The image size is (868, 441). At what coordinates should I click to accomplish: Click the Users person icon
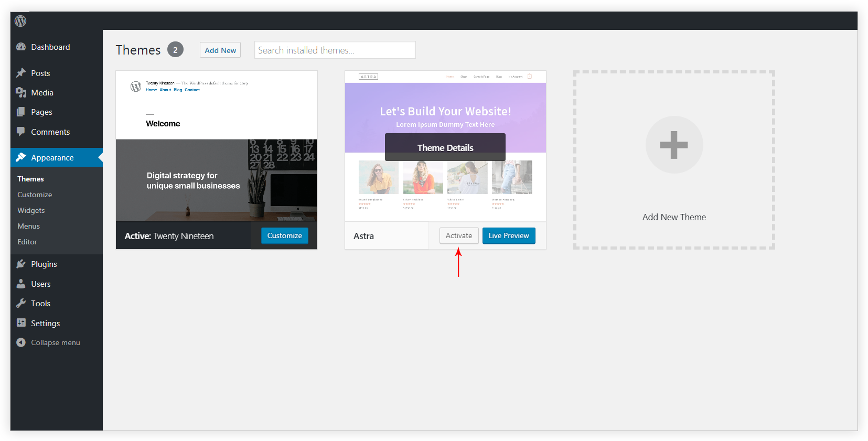coord(21,284)
